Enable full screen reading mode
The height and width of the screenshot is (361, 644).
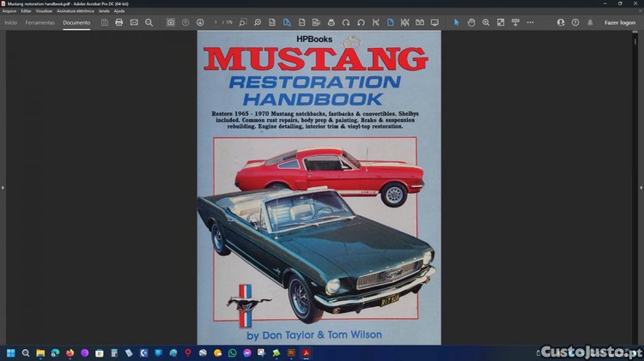click(x=434, y=22)
